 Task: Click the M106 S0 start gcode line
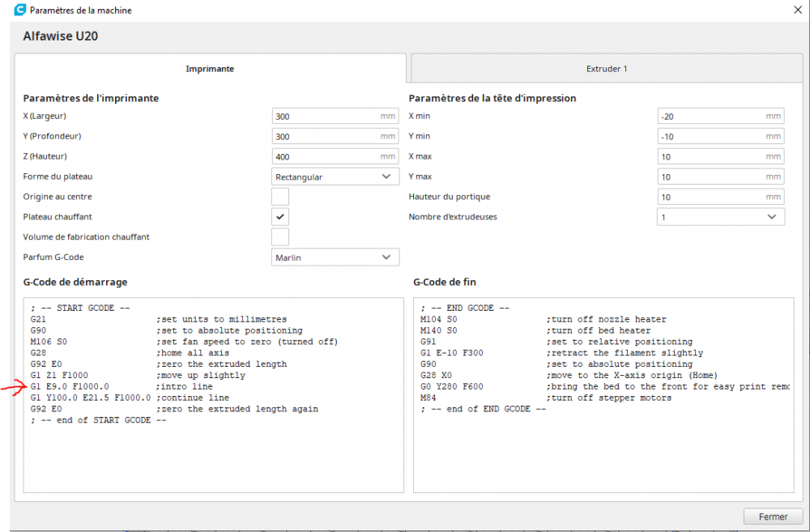click(x=184, y=342)
